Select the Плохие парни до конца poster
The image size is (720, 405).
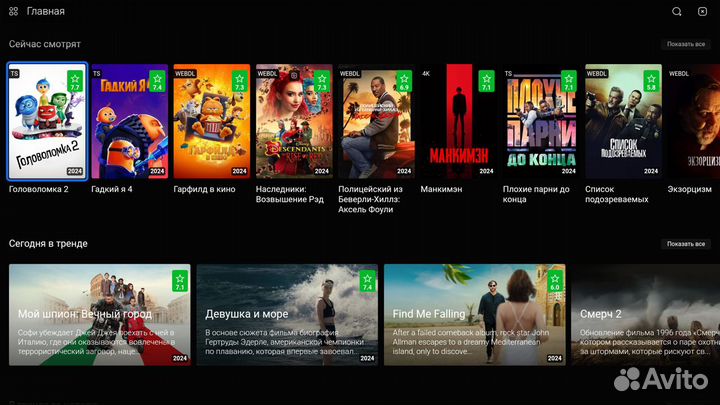coord(541,121)
